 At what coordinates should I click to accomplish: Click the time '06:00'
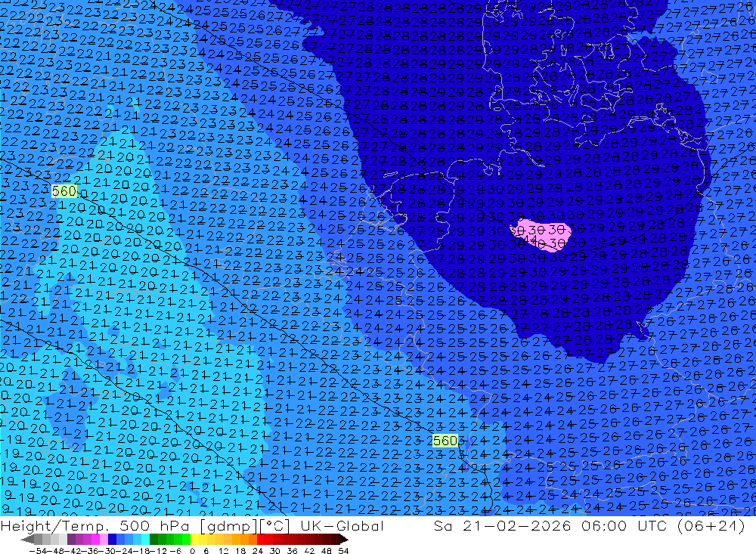pyautogui.click(x=603, y=525)
